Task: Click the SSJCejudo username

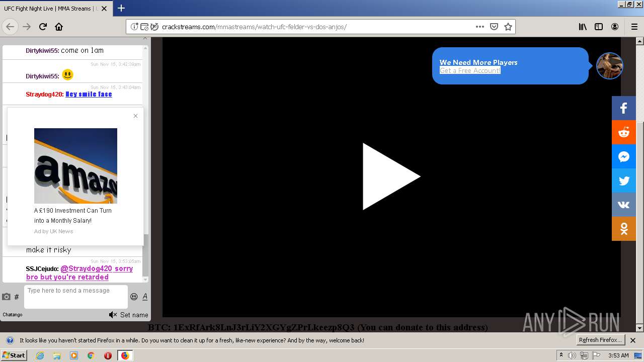Action: point(42,269)
